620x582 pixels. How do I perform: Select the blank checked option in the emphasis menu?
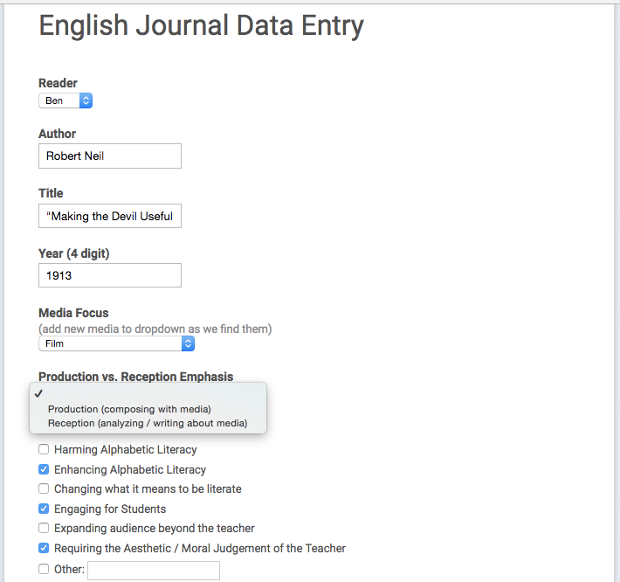[148, 393]
